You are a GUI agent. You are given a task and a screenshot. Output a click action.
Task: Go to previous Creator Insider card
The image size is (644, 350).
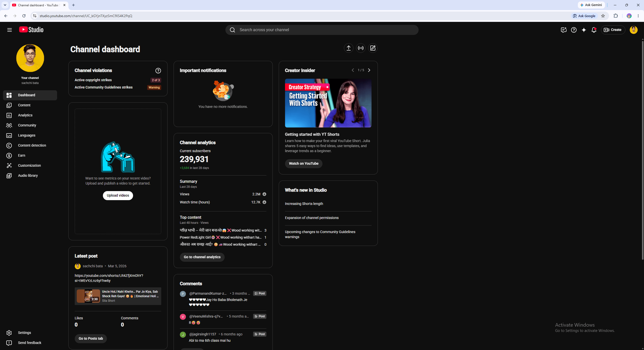pyautogui.click(x=353, y=70)
